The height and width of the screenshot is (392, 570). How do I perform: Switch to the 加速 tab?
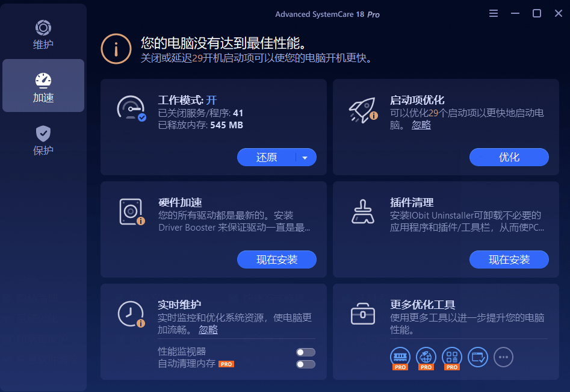pyautogui.click(x=43, y=84)
